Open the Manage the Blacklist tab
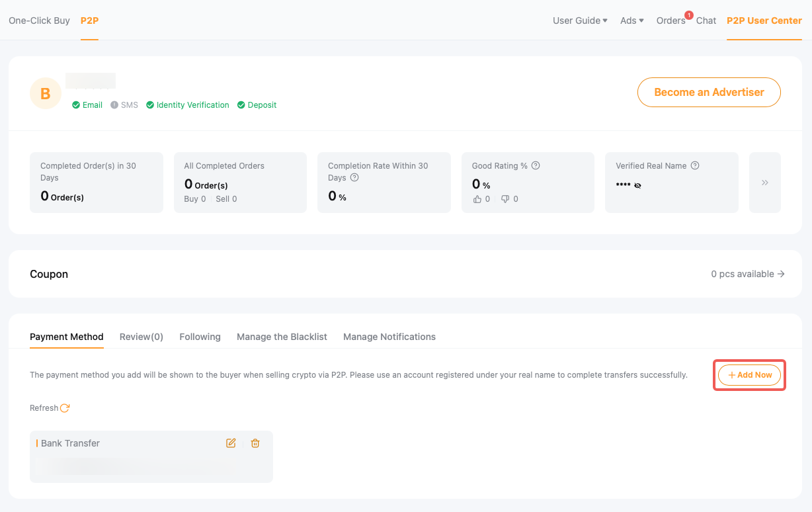Screen dimensions: 812x512 tap(282, 337)
